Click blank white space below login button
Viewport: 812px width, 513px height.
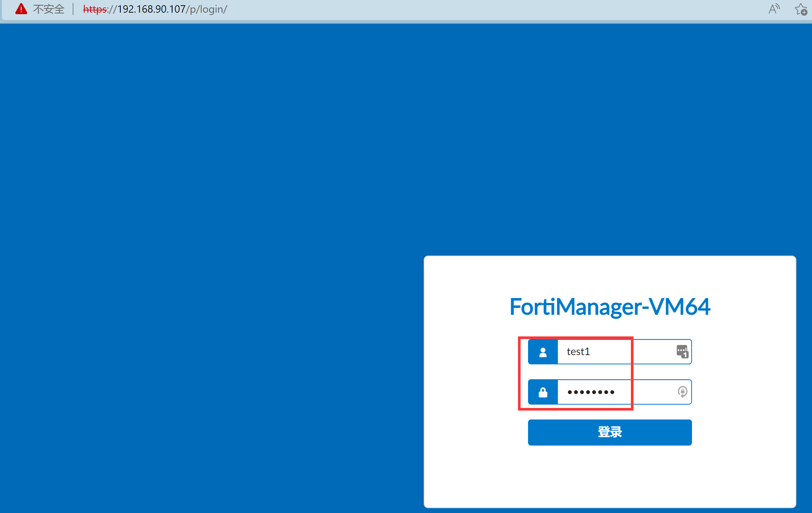tap(610, 477)
